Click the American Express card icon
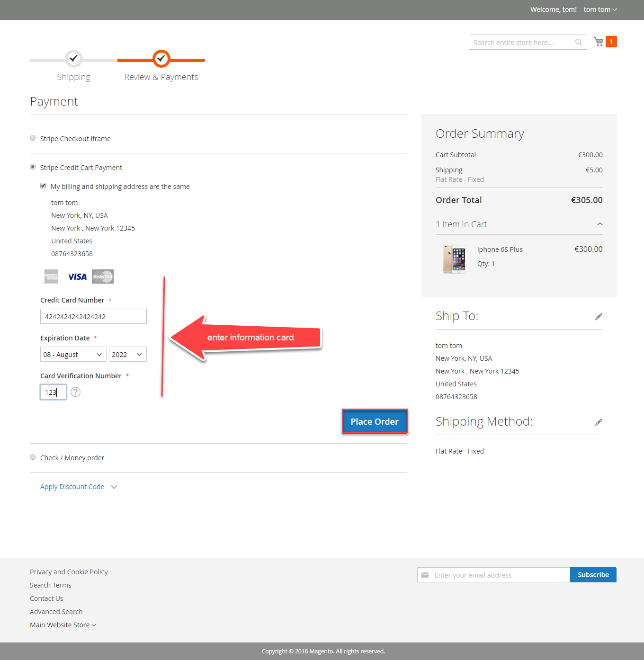The width and height of the screenshot is (644, 660). 51,277
